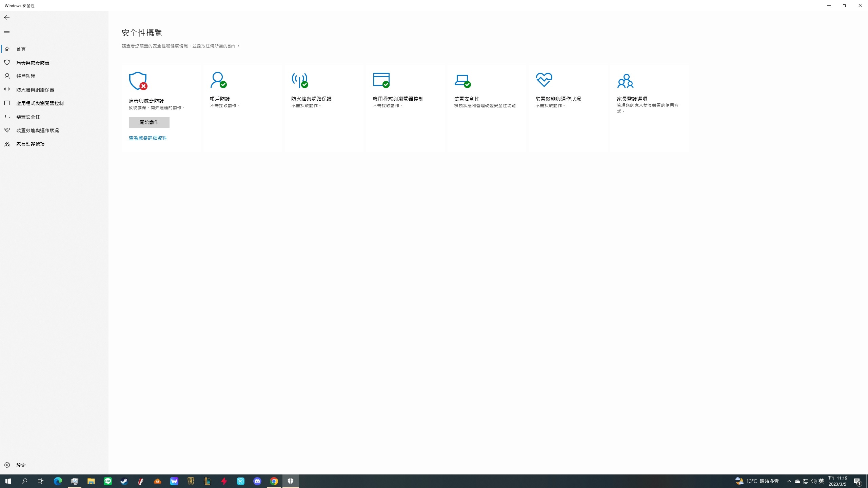
Task: Click the 英 input language indicator
Action: coord(821,481)
